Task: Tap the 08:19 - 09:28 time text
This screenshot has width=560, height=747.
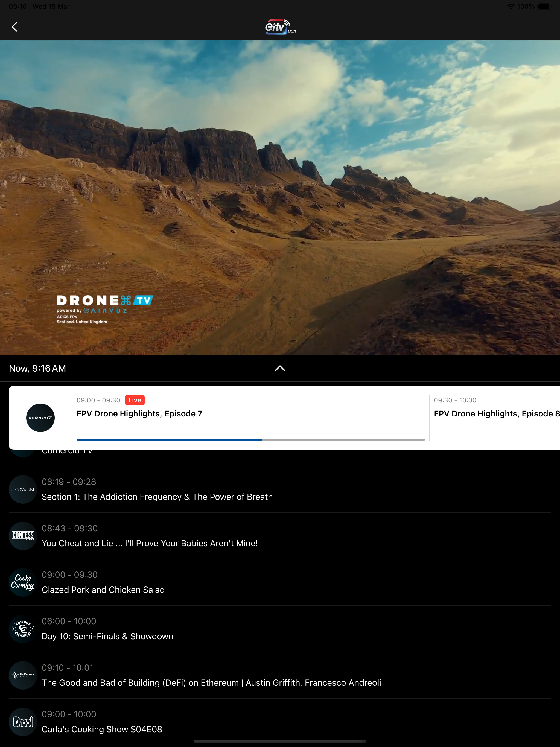Action: (69, 482)
